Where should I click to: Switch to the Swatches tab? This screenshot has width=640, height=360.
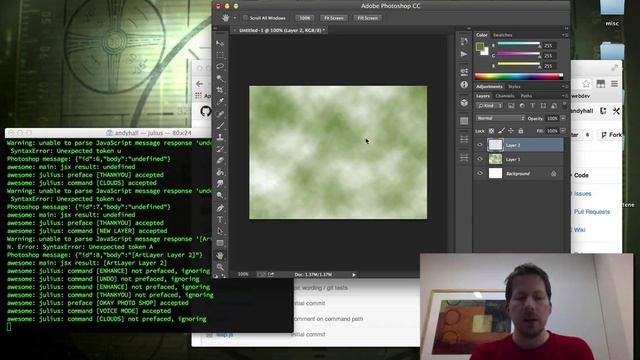(x=502, y=35)
